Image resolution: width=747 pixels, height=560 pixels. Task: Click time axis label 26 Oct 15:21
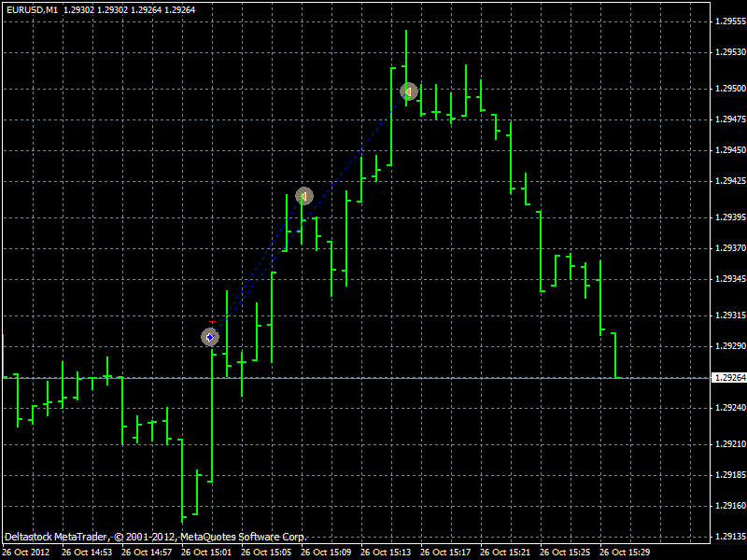[505, 553]
